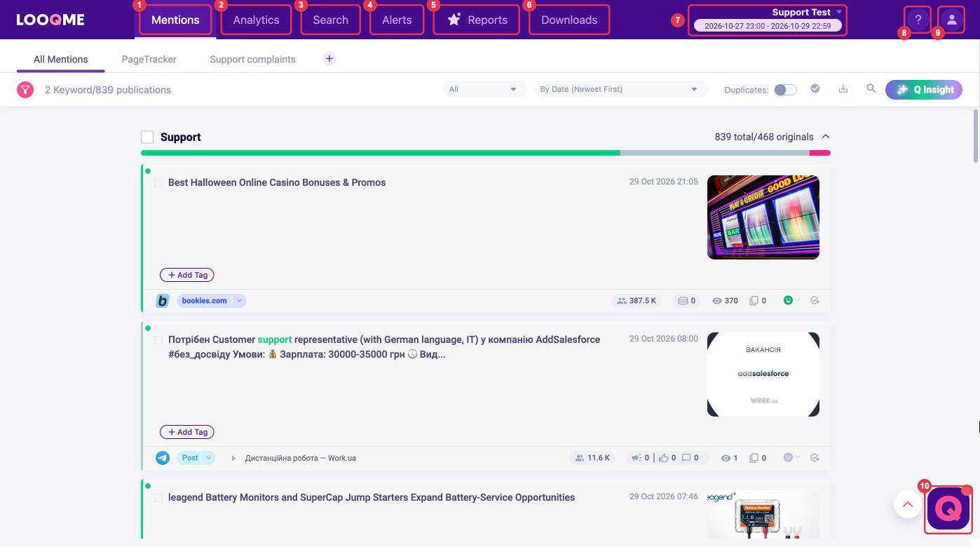Viewport: 980px width, 547px height.
Task: Expand the triangle beside Дистанційна робота
Action: click(x=233, y=458)
